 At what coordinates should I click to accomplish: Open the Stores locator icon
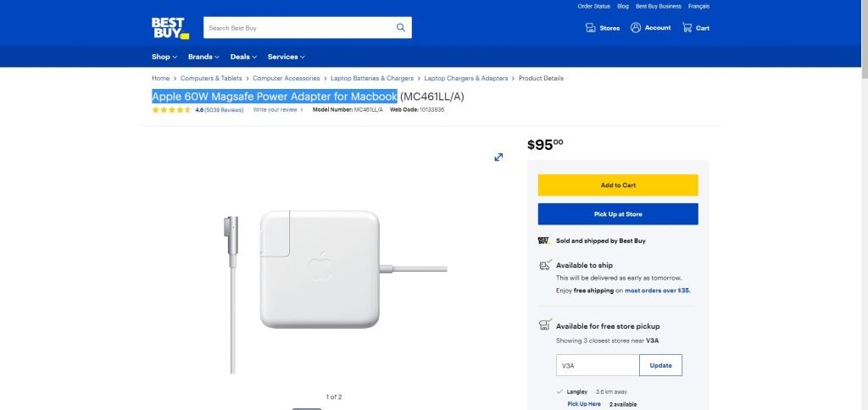pyautogui.click(x=591, y=28)
